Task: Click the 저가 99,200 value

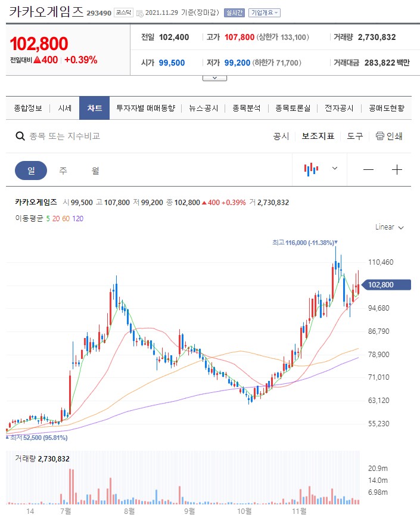Action: click(x=237, y=63)
